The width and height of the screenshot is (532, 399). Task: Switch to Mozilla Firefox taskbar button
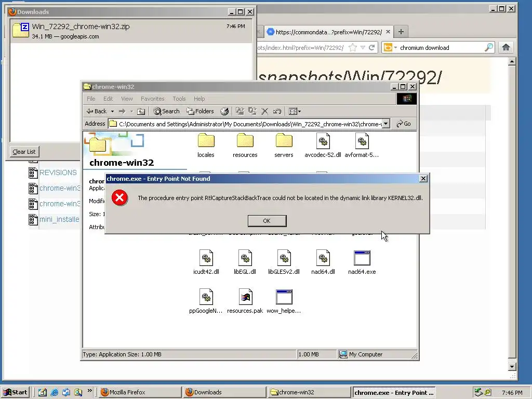coord(140,392)
